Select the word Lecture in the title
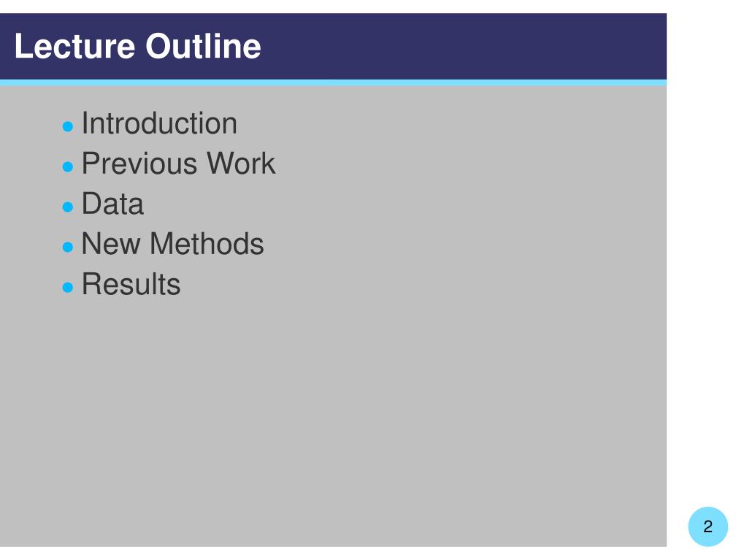 click(74, 46)
